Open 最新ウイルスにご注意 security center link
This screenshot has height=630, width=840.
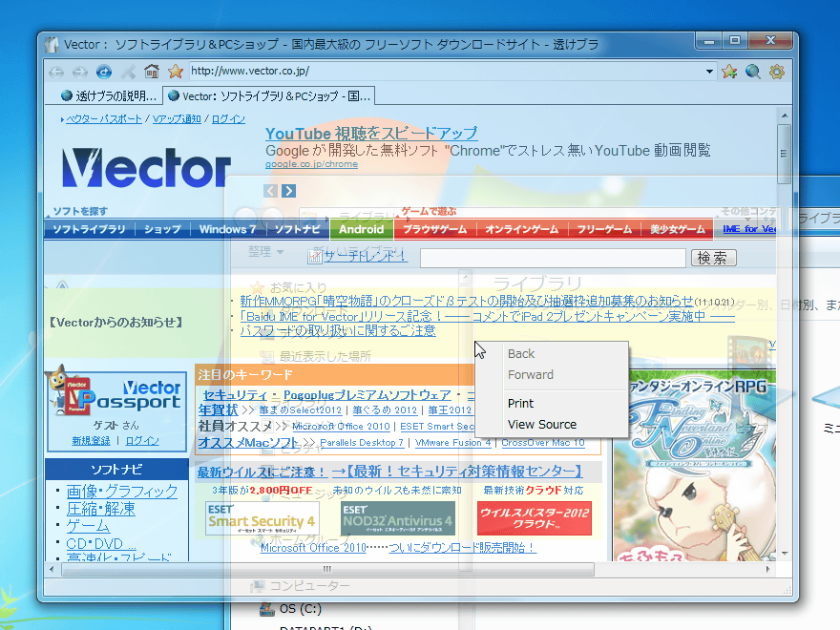pos(390,472)
